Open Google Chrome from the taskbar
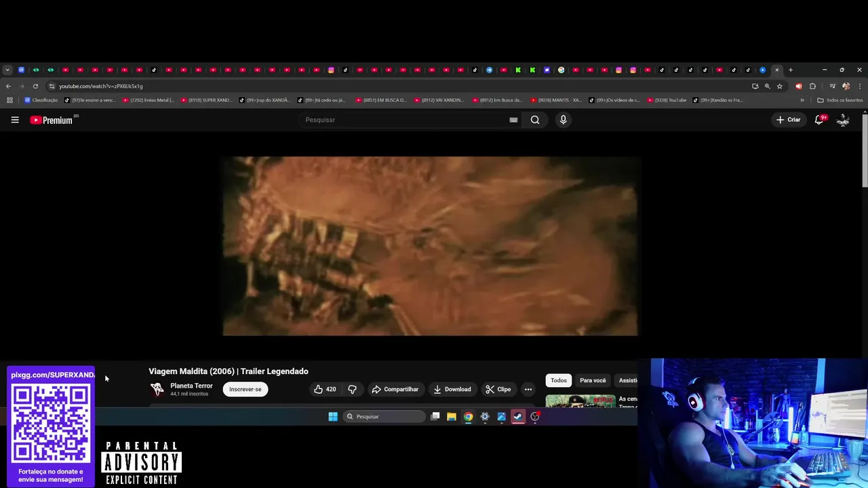This screenshot has width=868, height=488. [468, 417]
